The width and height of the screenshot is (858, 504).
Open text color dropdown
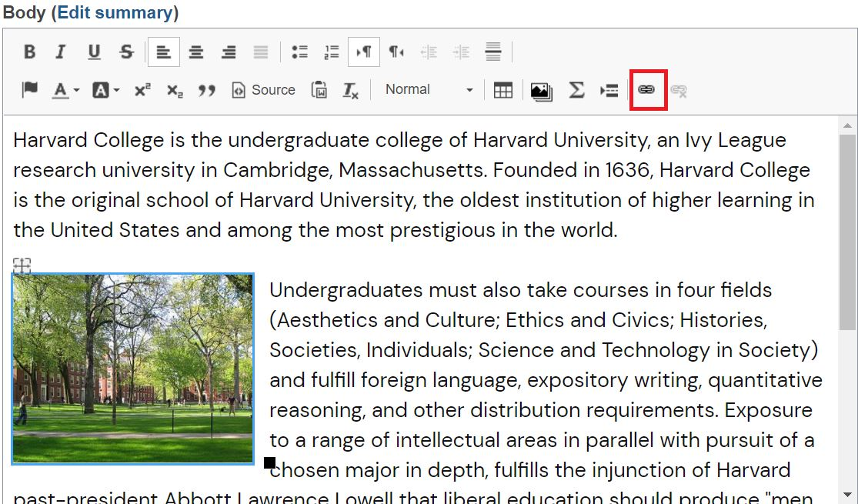(x=65, y=90)
